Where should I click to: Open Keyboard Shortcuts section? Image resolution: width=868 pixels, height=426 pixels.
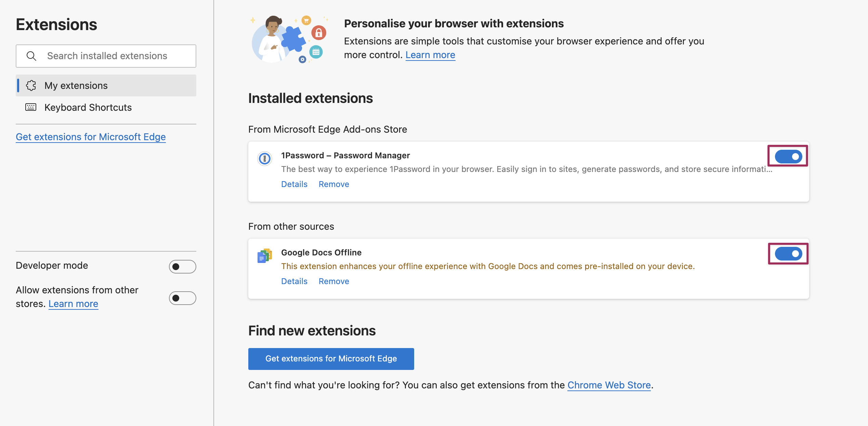coord(88,107)
